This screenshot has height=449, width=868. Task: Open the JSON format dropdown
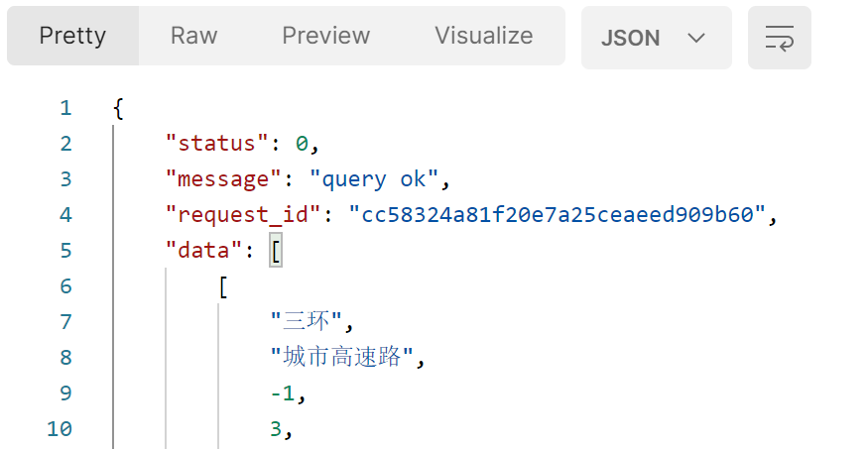(655, 38)
